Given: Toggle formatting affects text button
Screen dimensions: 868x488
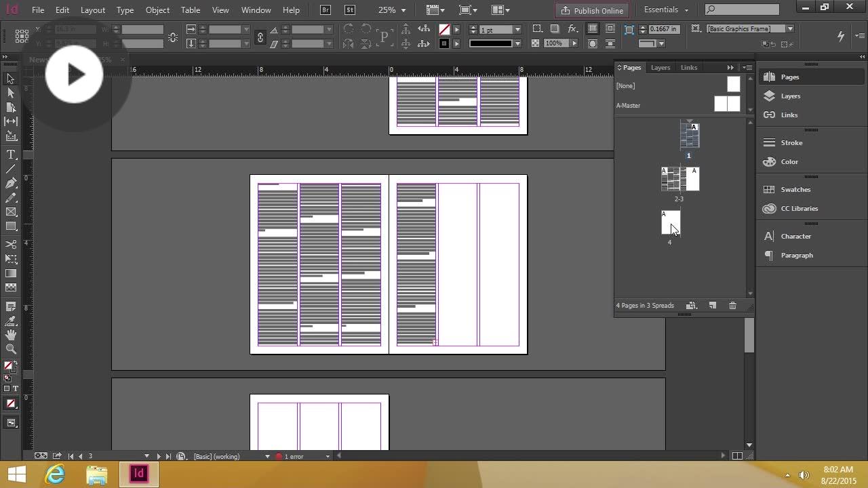Looking at the screenshot, I should 16,388.
